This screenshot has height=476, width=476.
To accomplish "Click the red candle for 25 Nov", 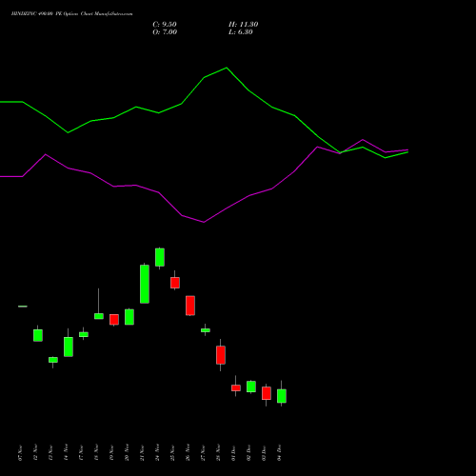I will point(175,283).
